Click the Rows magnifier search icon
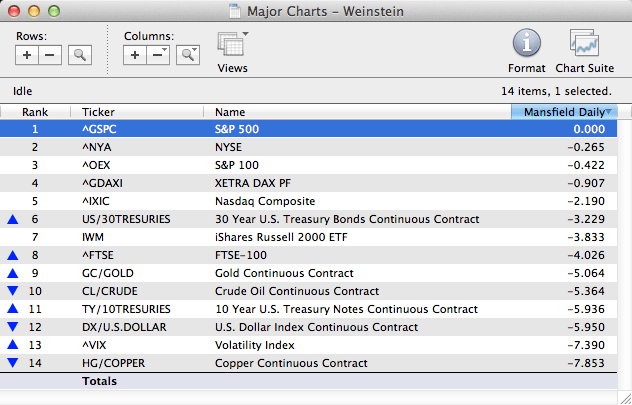 pos(79,55)
